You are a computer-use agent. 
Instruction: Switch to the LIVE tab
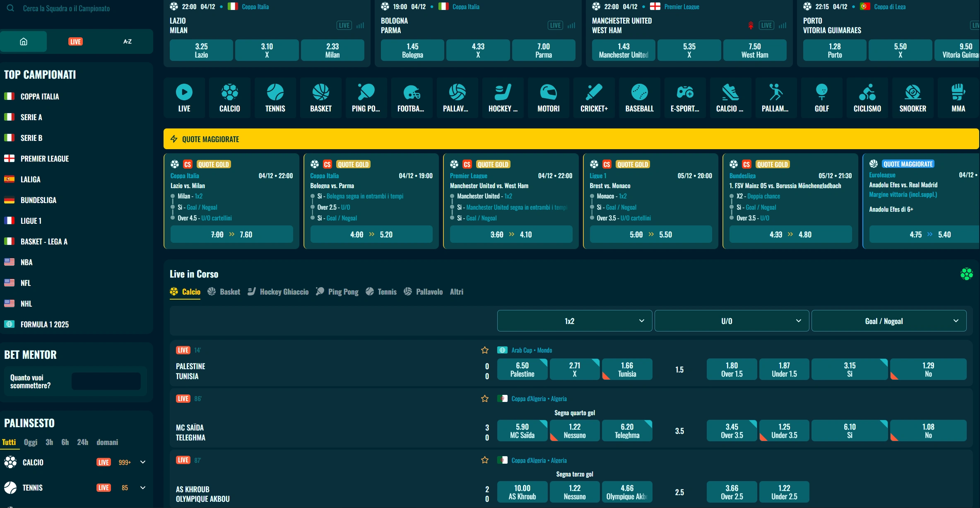(76, 41)
